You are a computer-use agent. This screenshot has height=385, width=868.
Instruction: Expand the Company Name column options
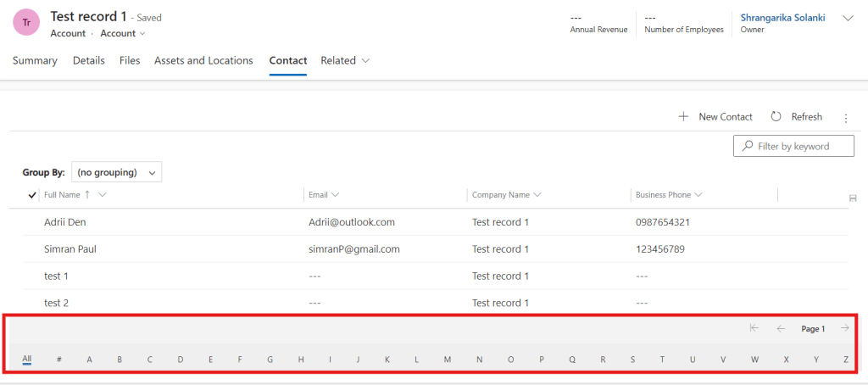coord(537,195)
